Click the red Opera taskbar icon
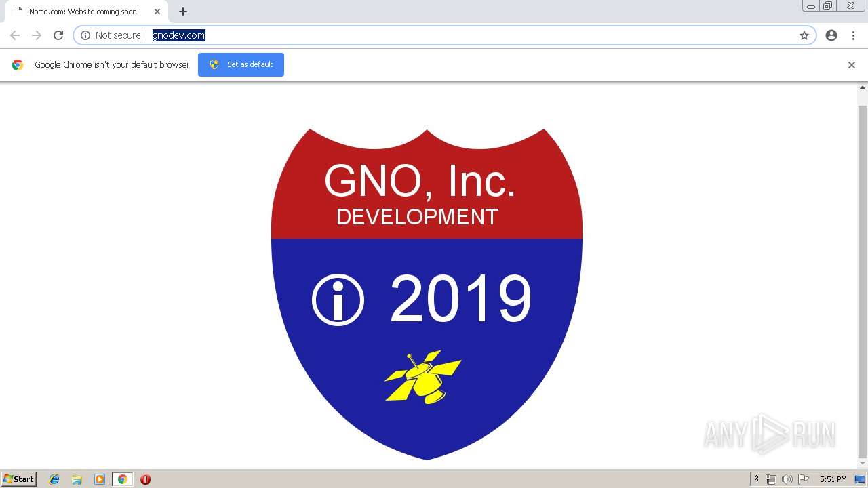The width and height of the screenshot is (868, 488). (145, 479)
